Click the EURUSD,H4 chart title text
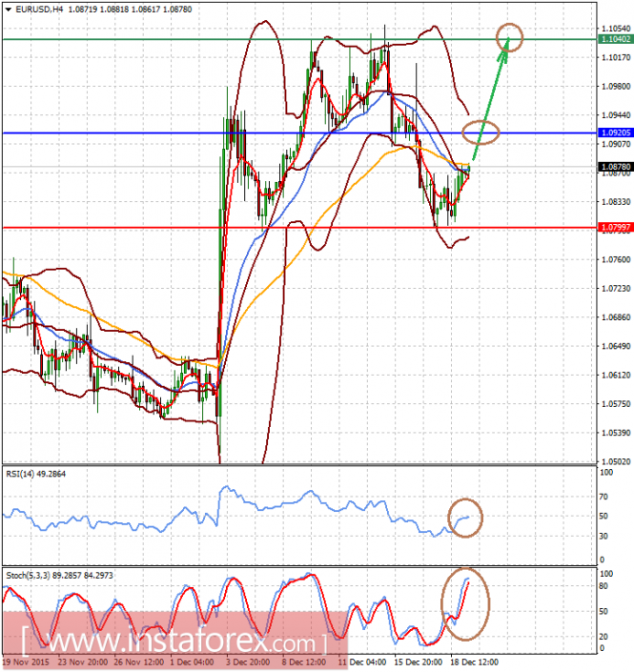634x672 pixels. point(39,10)
